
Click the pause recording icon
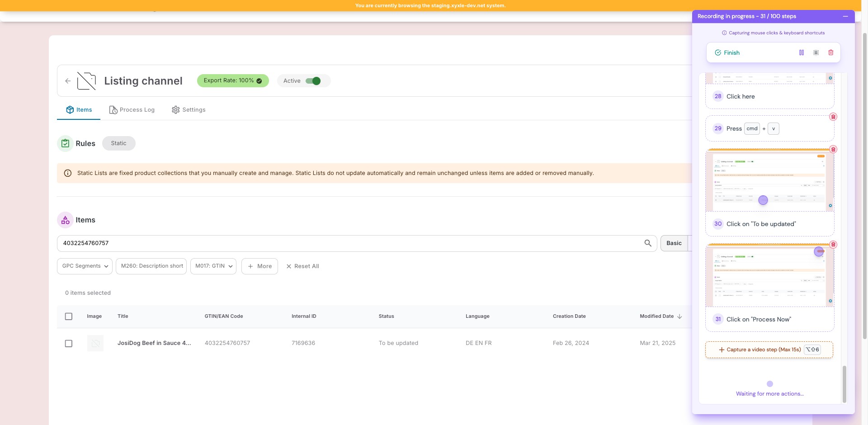tap(801, 53)
